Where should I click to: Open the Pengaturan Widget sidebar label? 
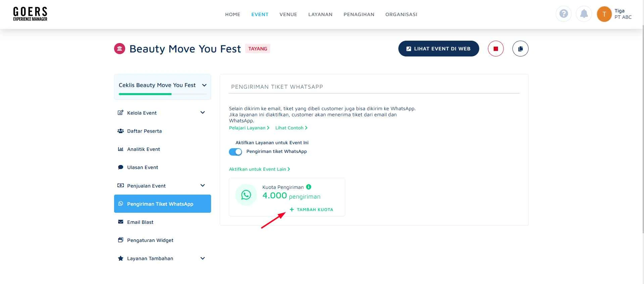[x=150, y=240]
